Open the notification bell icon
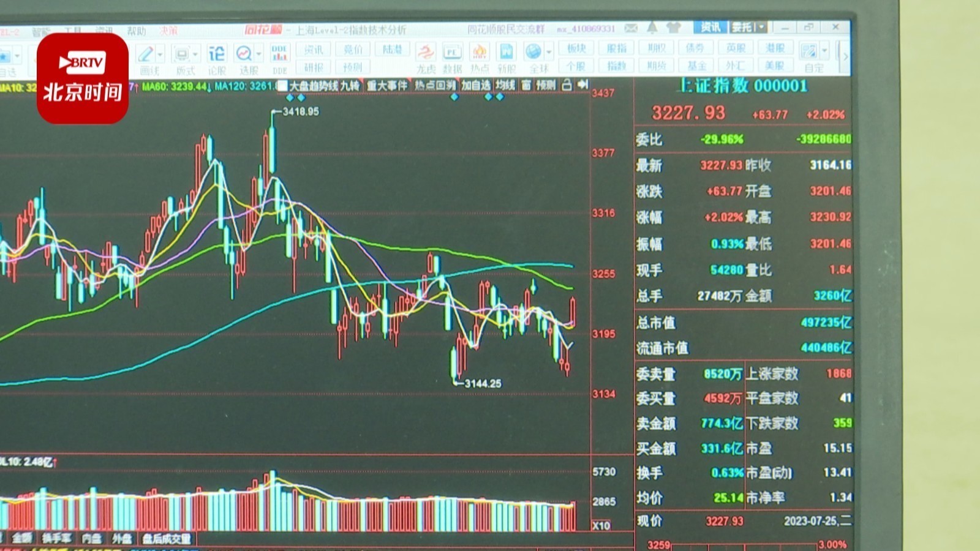 tap(652, 28)
